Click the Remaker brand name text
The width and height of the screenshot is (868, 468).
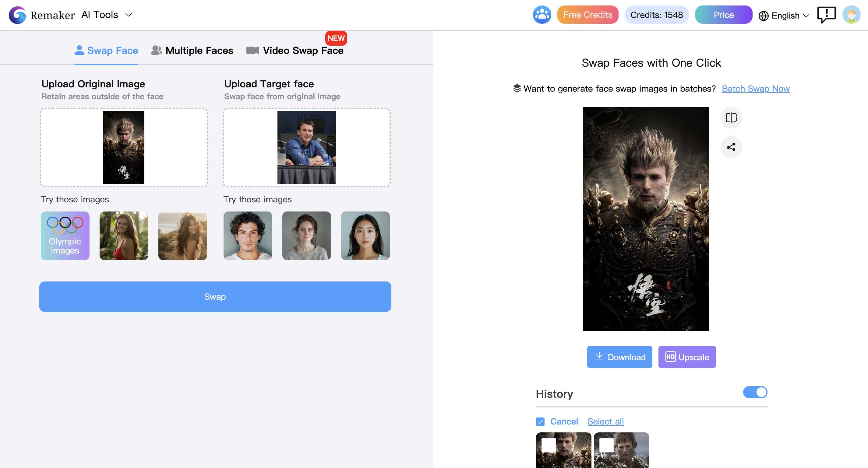(53, 15)
